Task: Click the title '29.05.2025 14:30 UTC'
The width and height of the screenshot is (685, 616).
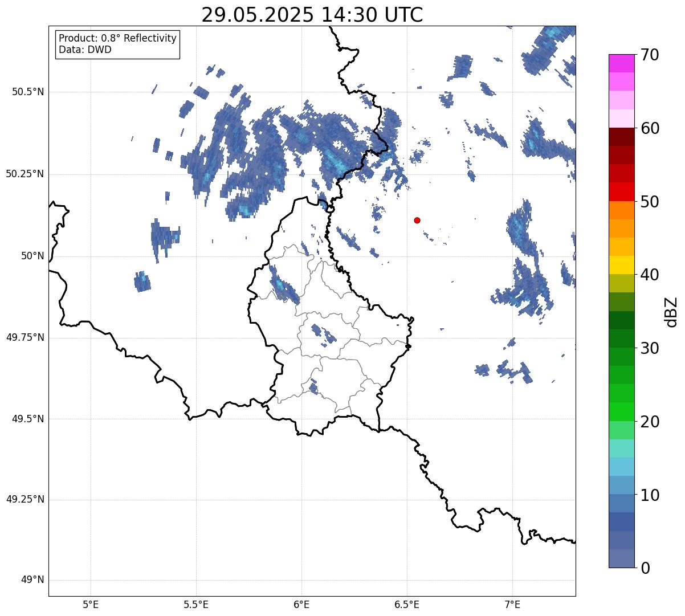Action: point(312,14)
